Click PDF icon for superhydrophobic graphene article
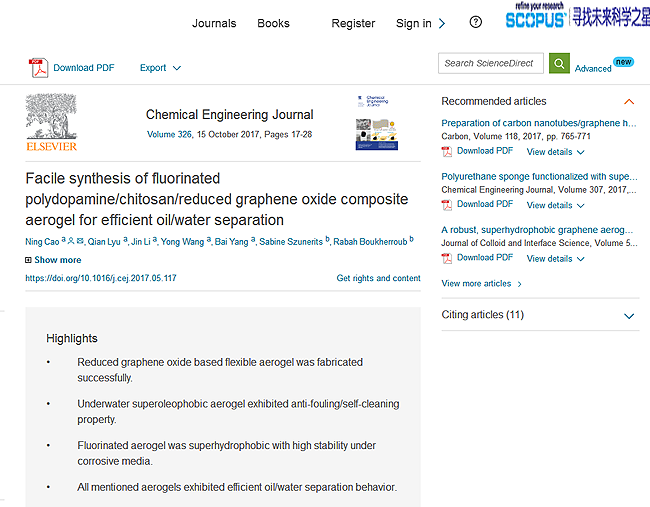The height and width of the screenshot is (507, 650). coord(447,258)
